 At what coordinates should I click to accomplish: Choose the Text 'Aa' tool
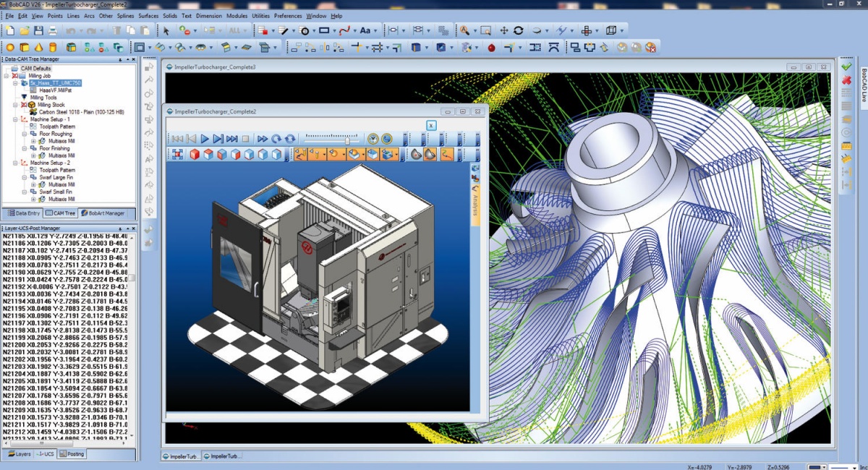click(x=365, y=30)
